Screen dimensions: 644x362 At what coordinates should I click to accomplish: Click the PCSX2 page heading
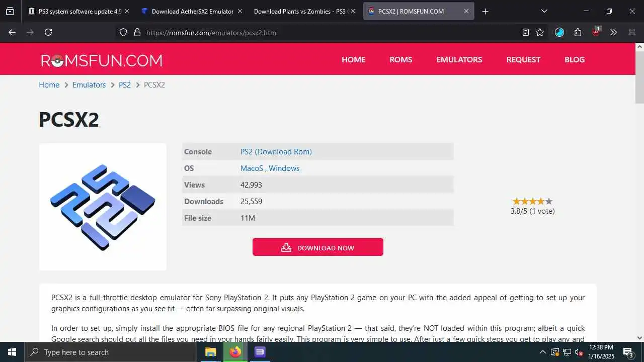[x=69, y=120]
